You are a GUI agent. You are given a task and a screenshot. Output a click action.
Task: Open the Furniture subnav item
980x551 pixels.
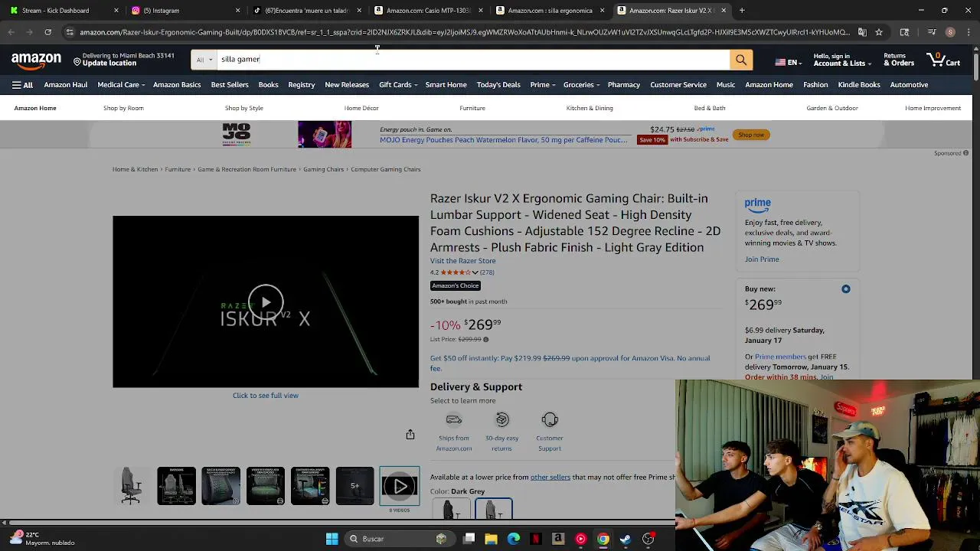(x=472, y=108)
